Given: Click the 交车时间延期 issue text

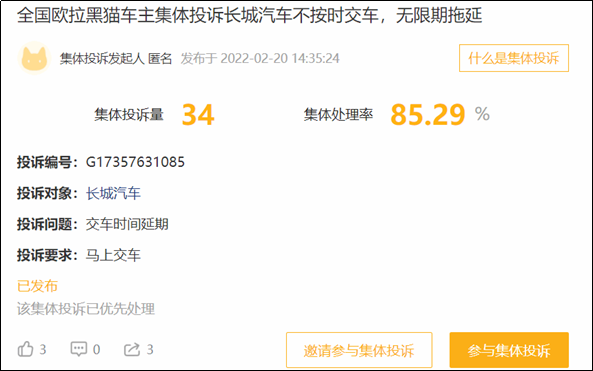Looking at the screenshot, I should coord(127,224).
